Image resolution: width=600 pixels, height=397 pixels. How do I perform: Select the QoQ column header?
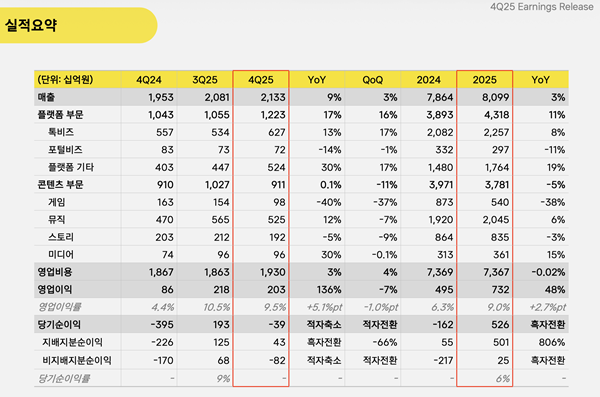372,80
